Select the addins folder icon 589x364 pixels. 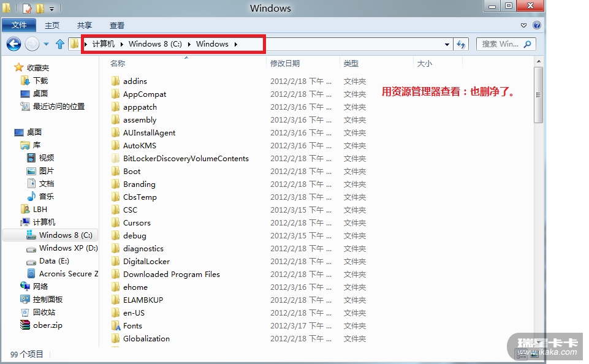click(116, 81)
